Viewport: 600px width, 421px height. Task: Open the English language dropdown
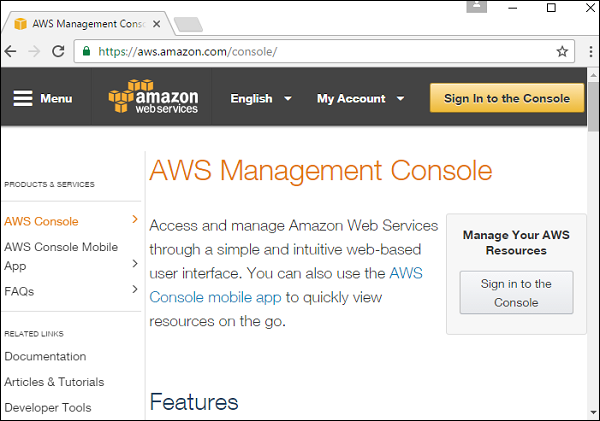[260, 98]
